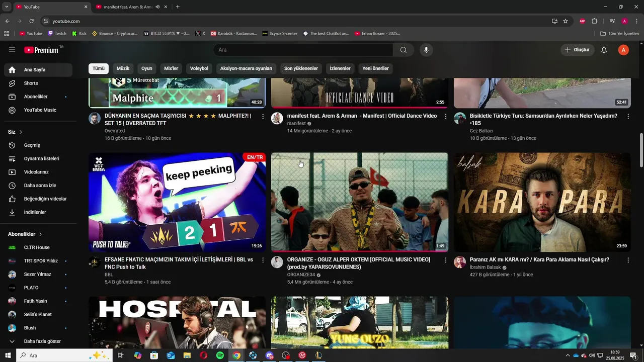Open Videolarınız in sidebar
Image resolution: width=644 pixels, height=362 pixels.
(x=38, y=172)
